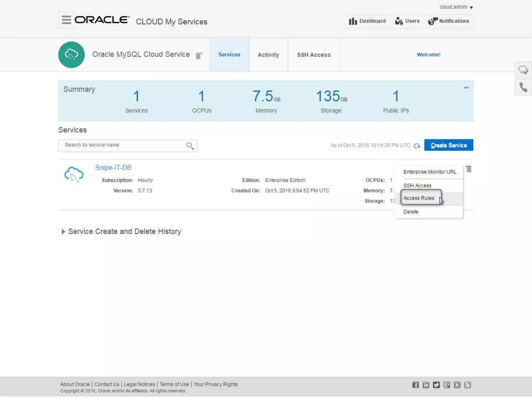Expand the cloud.admin user dropdown
The width and height of the screenshot is (532, 399).
click(x=456, y=7)
